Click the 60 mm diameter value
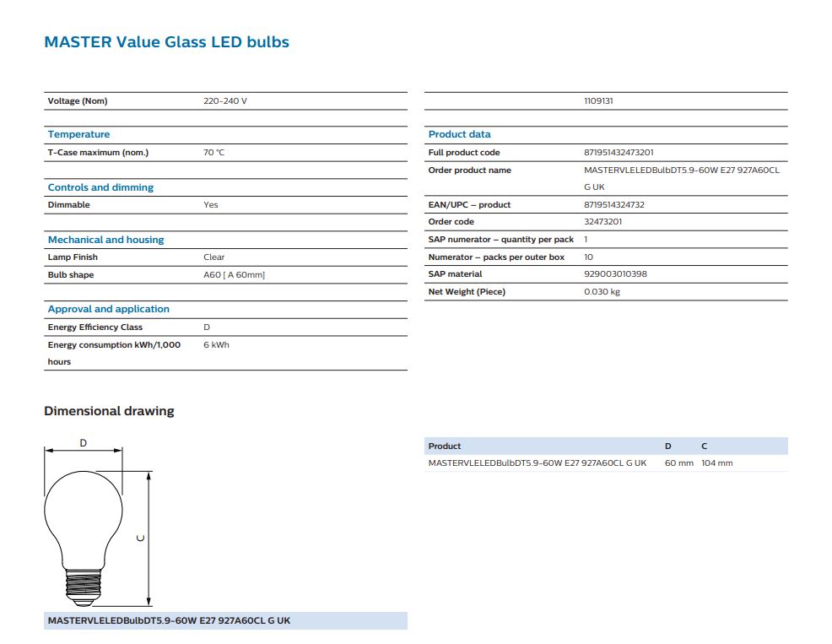This screenshot has width=832, height=644. pos(679,463)
